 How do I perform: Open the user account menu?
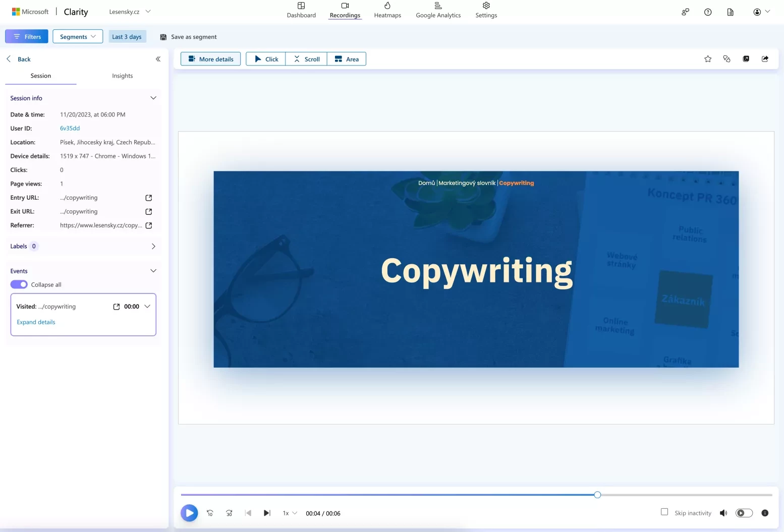coord(761,12)
